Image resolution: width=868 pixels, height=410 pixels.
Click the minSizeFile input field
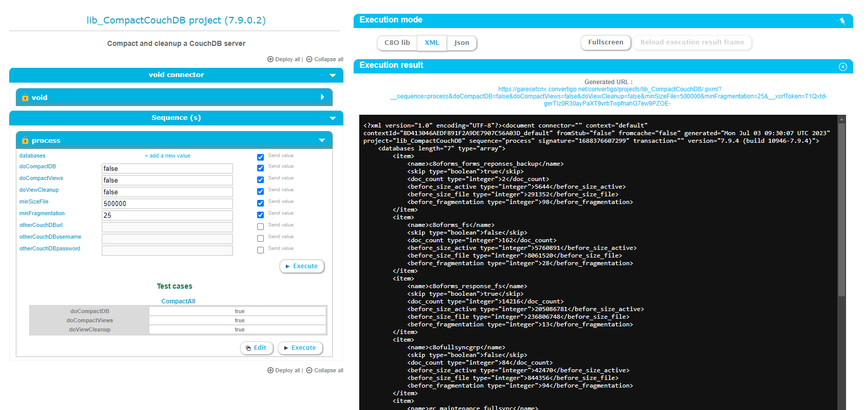point(167,203)
